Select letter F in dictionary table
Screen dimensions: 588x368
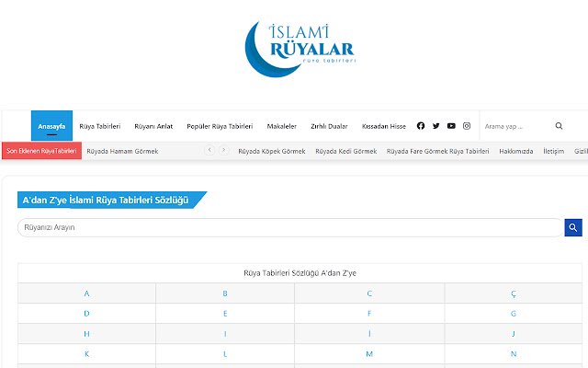point(369,313)
